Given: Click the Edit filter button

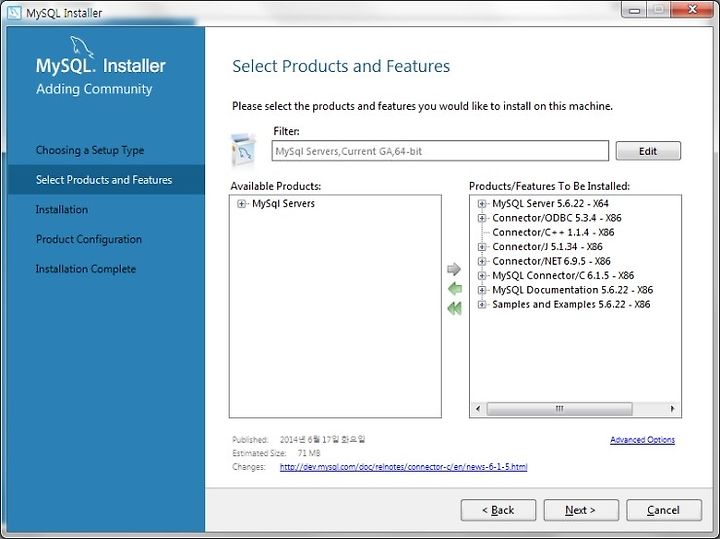Looking at the screenshot, I should [648, 151].
